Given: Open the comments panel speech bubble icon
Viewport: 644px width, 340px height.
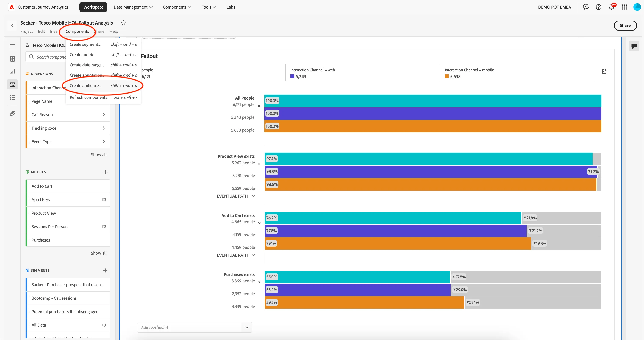Looking at the screenshot, I should pyautogui.click(x=634, y=46).
